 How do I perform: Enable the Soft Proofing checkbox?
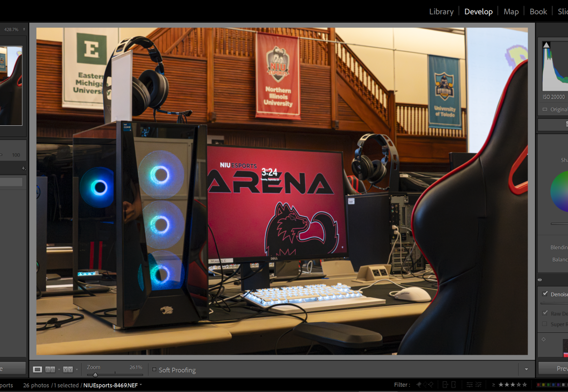pos(154,370)
